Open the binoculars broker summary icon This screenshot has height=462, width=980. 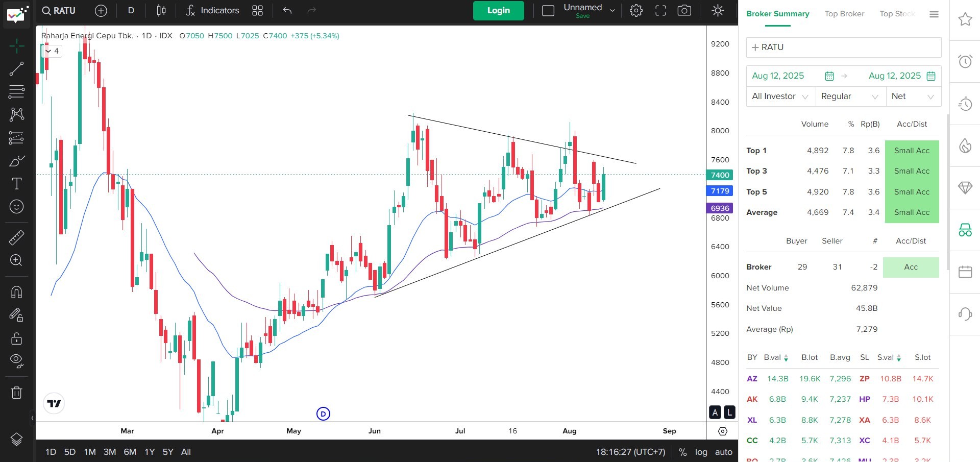pyautogui.click(x=965, y=230)
